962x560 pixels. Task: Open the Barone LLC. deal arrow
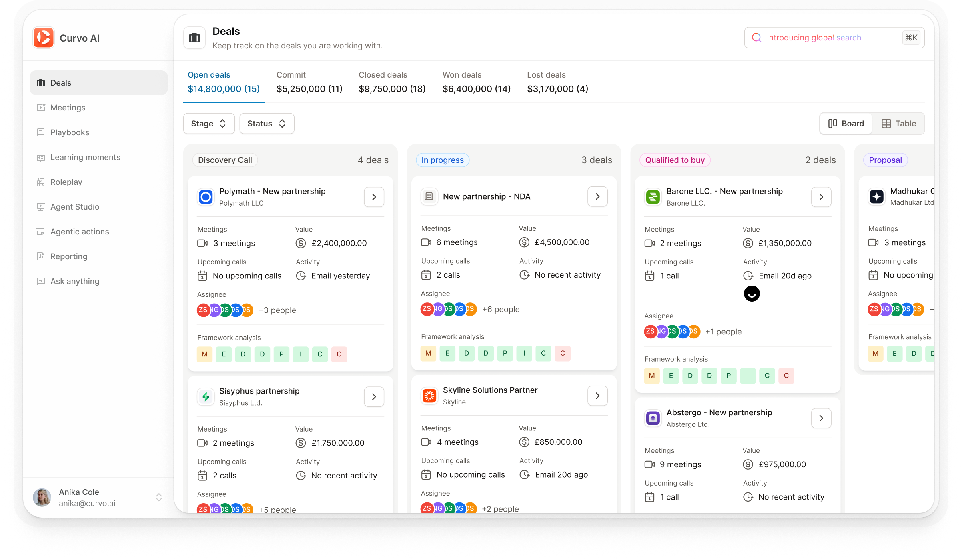(821, 197)
